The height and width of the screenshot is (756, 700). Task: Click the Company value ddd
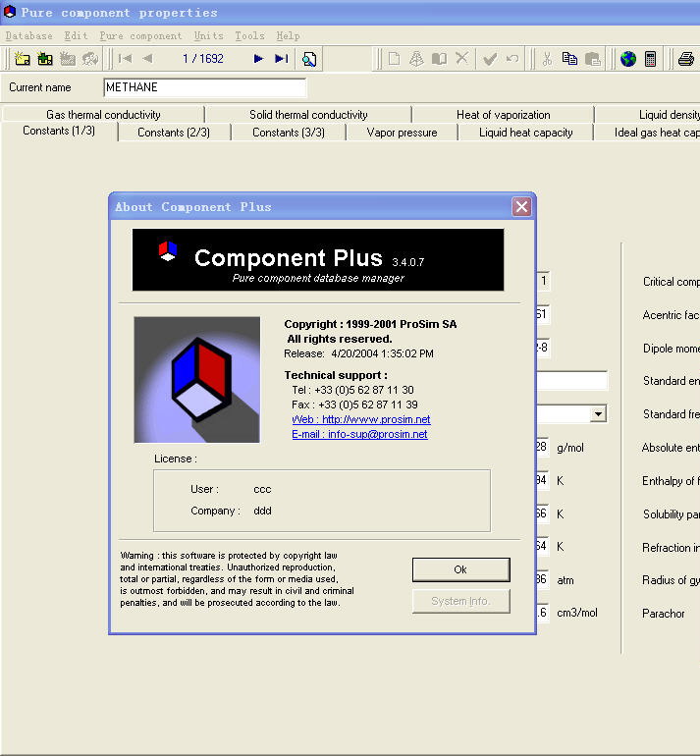[262, 511]
